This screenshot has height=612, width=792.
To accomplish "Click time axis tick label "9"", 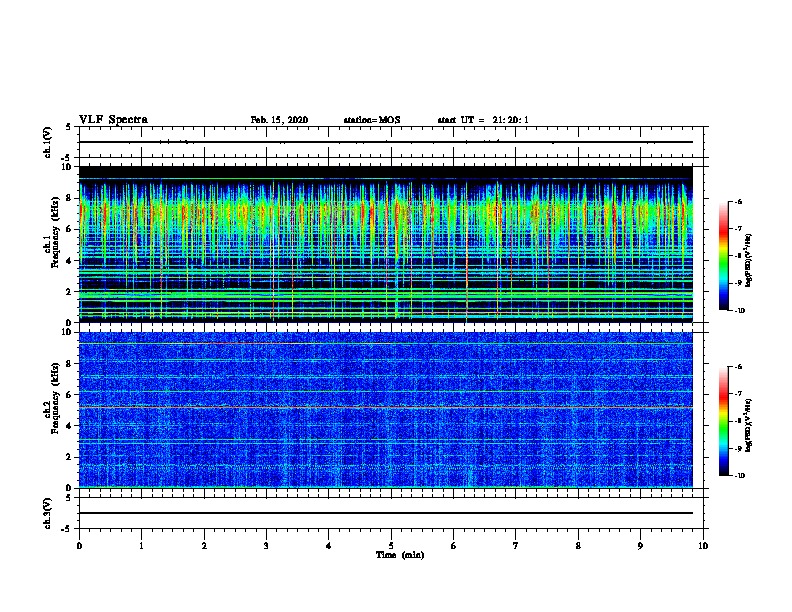I will coord(640,545).
